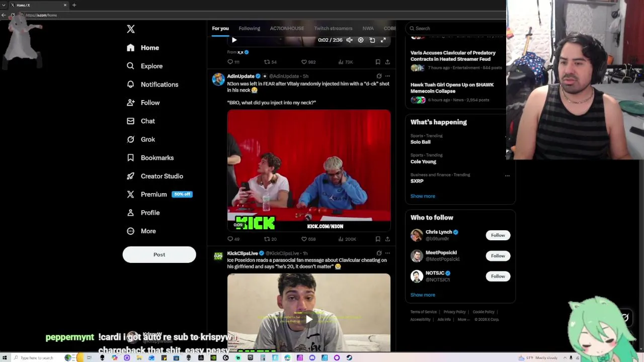Open Grok in the sidebar
Screen dimensions: 644x362
click(141, 139)
